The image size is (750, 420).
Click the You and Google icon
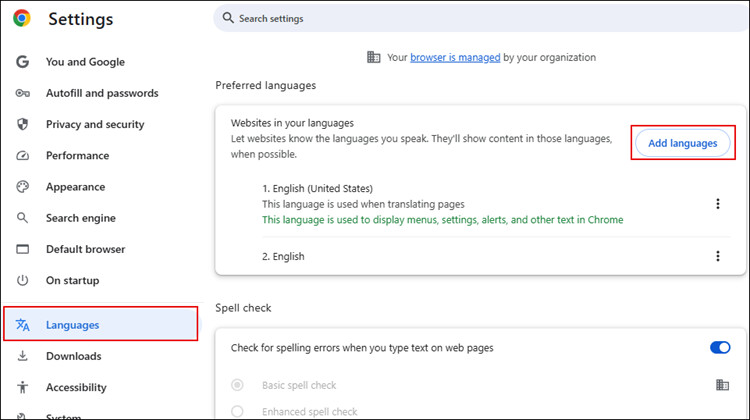tap(23, 62)
